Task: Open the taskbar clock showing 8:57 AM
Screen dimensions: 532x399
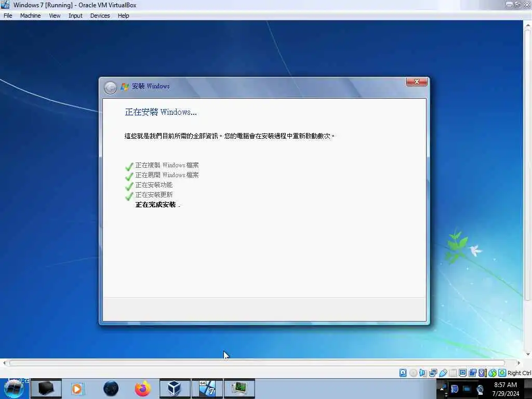Action: click(506, 389)
